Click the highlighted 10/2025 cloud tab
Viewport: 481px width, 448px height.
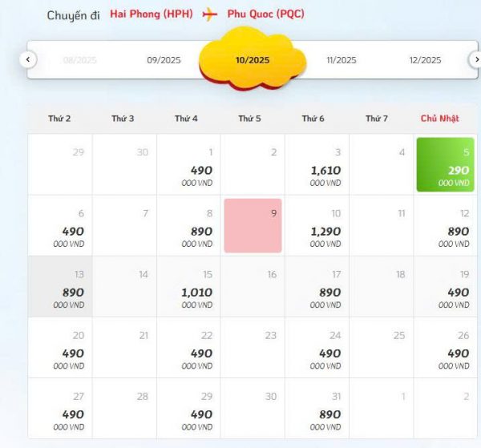pyautogui.click(x=253, y=59)
